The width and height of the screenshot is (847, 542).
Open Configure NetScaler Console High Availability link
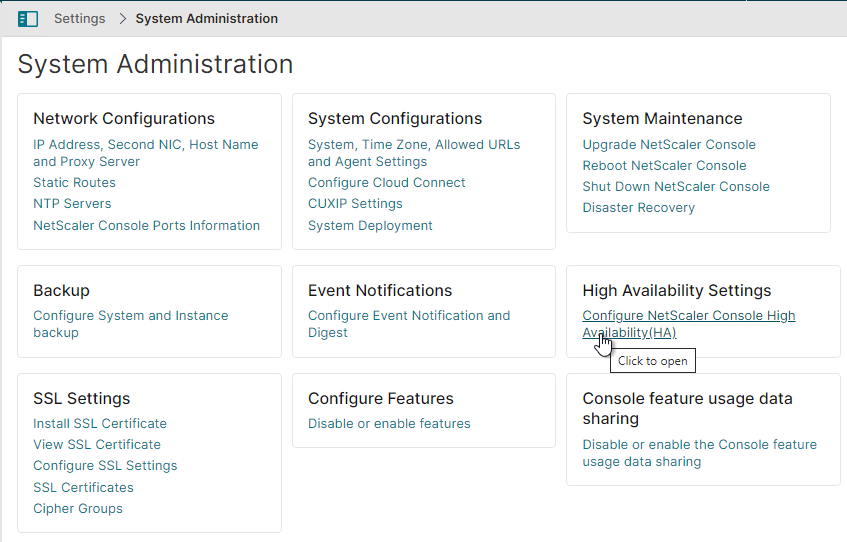point(689,324)
